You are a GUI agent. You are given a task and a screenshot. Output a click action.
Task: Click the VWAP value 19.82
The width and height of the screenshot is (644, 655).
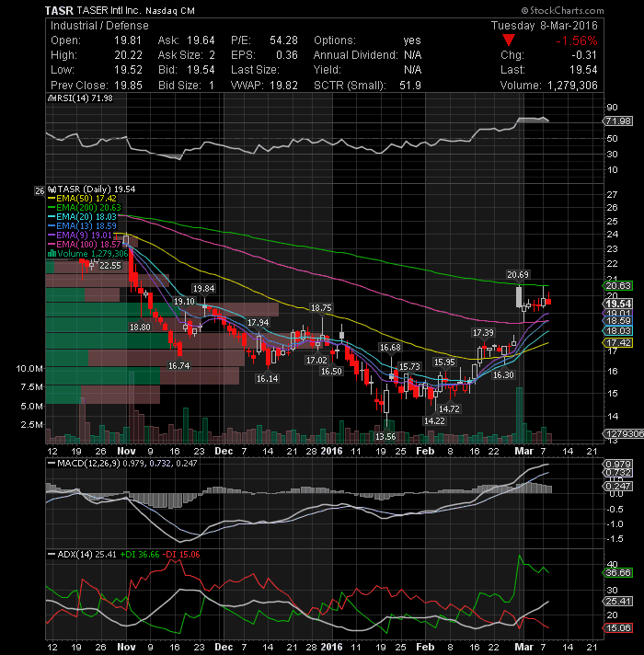(x=283, y=86)
